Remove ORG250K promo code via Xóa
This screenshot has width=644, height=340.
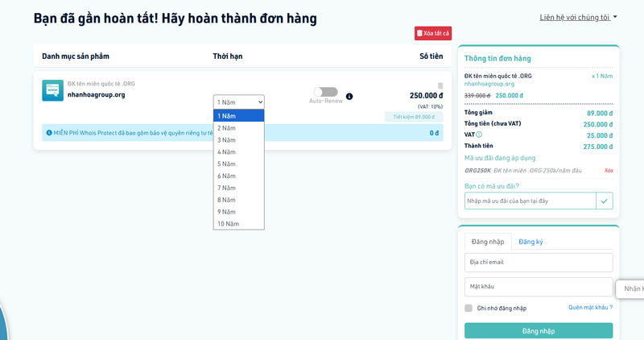(x=609, y=171)
